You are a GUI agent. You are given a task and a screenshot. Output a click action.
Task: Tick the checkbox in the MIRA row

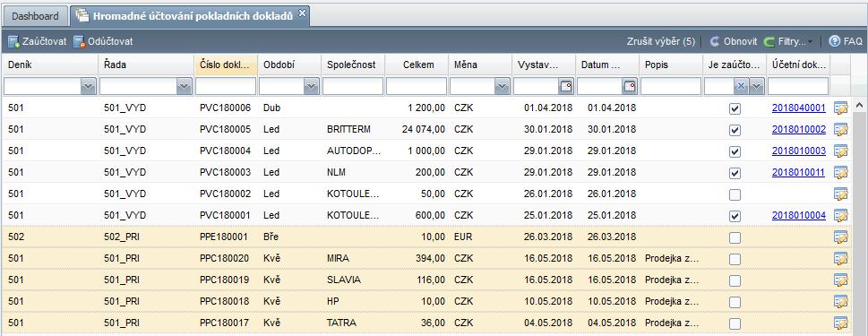[x=735, y=259]
